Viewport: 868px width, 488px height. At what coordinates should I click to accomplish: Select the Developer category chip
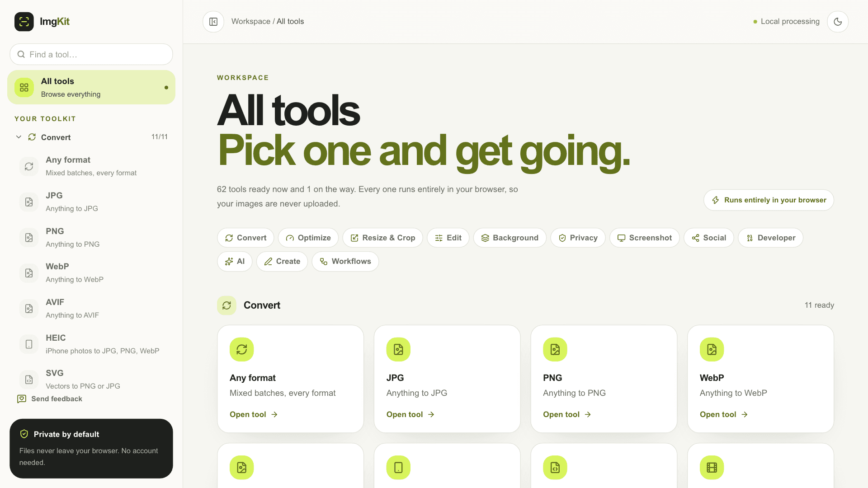tap(771, 238)
